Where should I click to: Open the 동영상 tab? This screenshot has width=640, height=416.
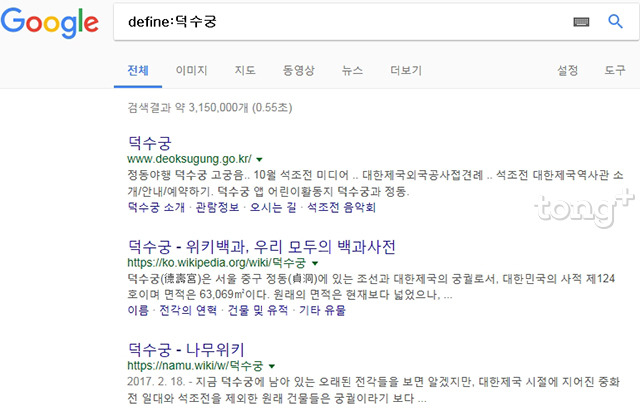click(x=298, y=70)
